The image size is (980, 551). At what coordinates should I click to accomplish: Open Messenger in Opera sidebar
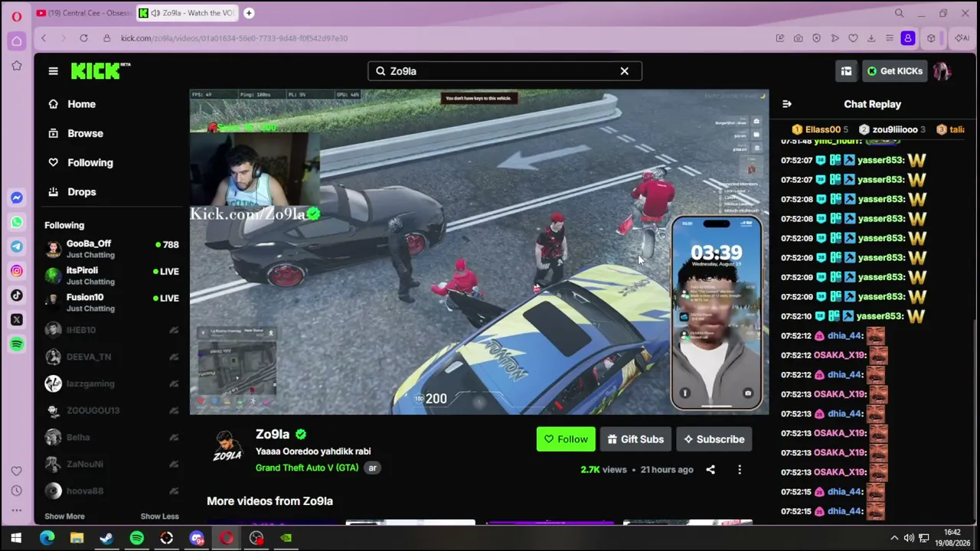point(16,198)
